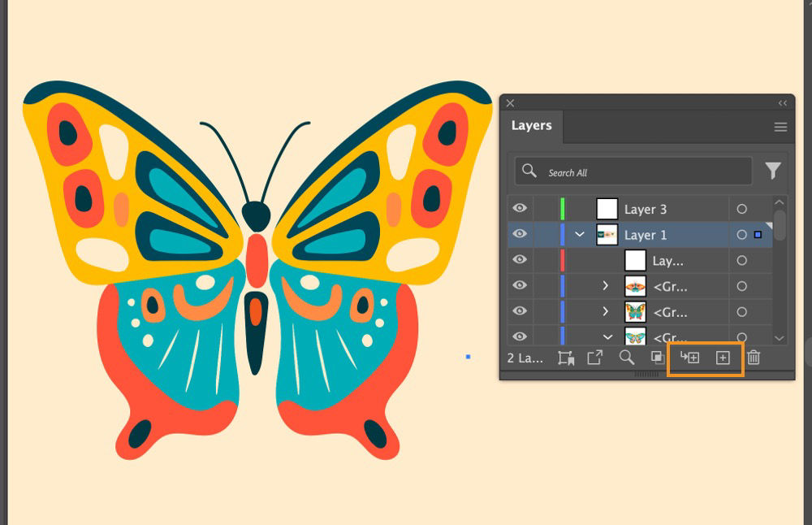
Task: Hide the bottom <Group> layer
Action: tap(520, 336)
